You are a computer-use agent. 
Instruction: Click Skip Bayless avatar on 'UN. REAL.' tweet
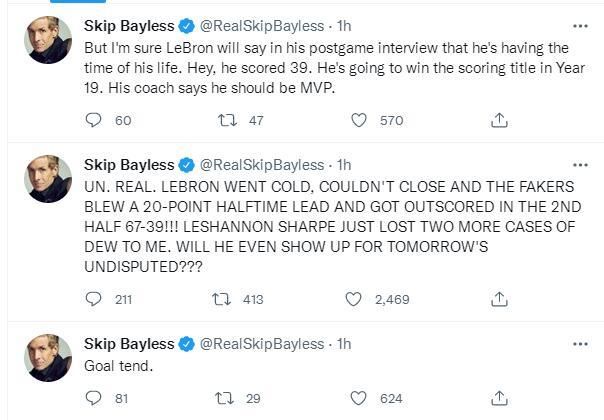[48, 179]
